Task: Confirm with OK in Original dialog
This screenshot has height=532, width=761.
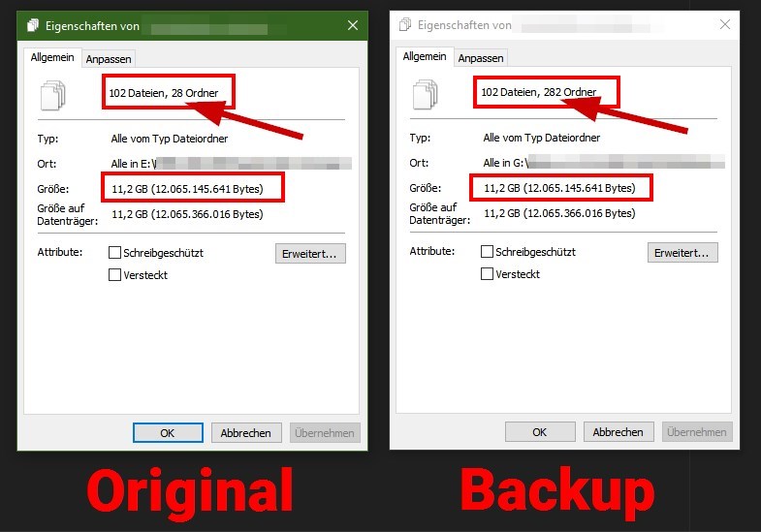Action: click(x=168, y=433)
